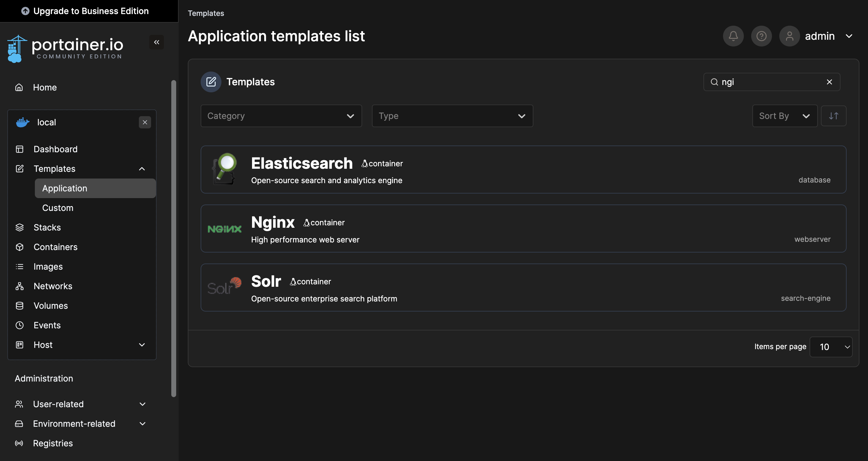Click the Templates breadcrumb link
The image size is (868, 461).
(206, 13)
